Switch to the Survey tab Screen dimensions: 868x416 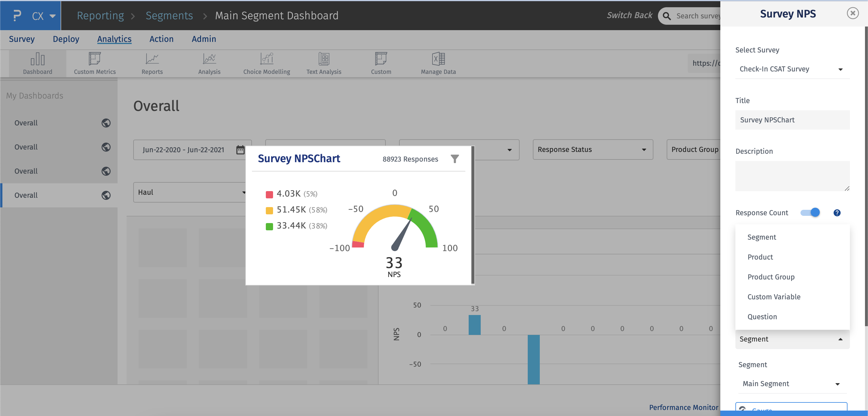pos(22,39)
